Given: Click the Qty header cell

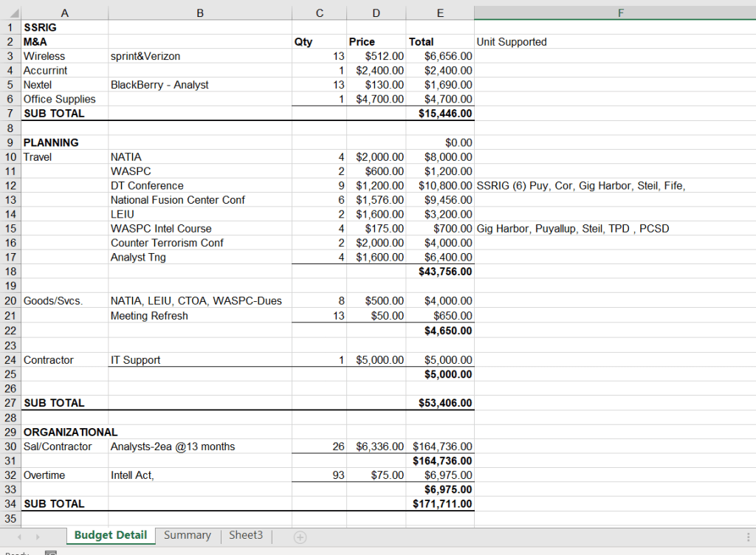Looking at the screenshot, I should coord(303,42).
